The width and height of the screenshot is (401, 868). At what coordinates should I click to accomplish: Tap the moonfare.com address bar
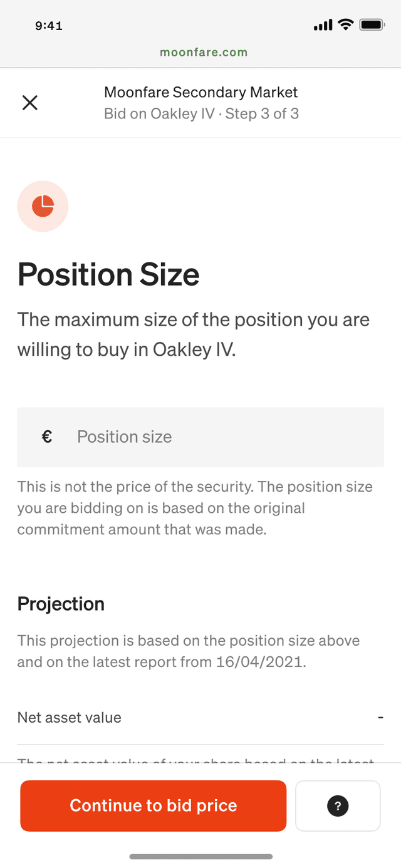[204, 52]
